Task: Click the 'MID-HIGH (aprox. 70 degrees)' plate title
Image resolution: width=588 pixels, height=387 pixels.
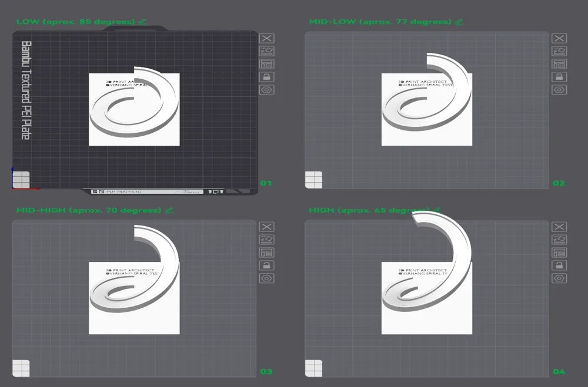Action: (x=89, y=210)
